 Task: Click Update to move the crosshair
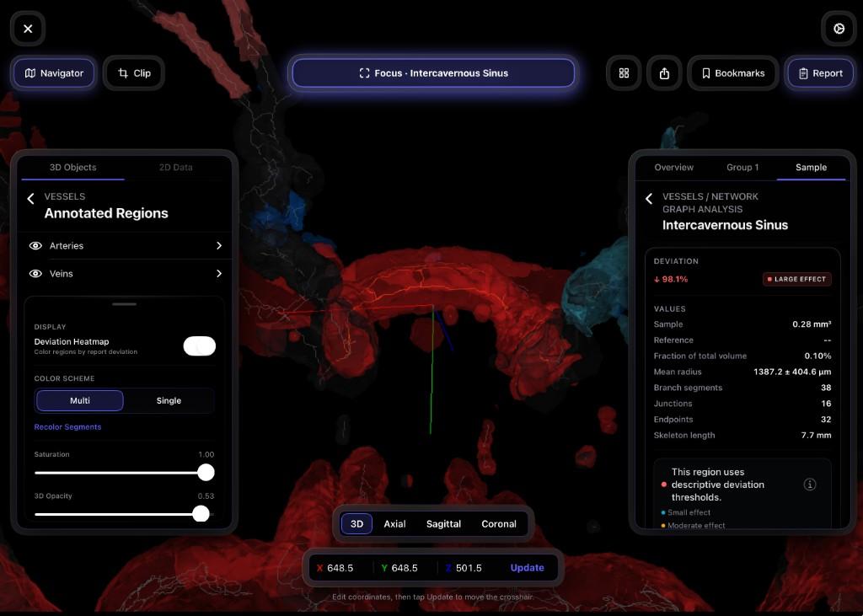click(528, 568)
